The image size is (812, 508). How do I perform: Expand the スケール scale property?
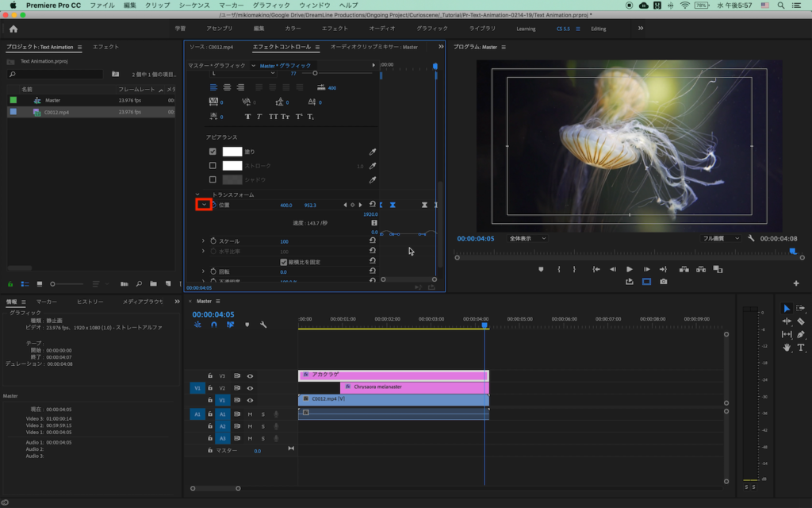click(204, 241)
